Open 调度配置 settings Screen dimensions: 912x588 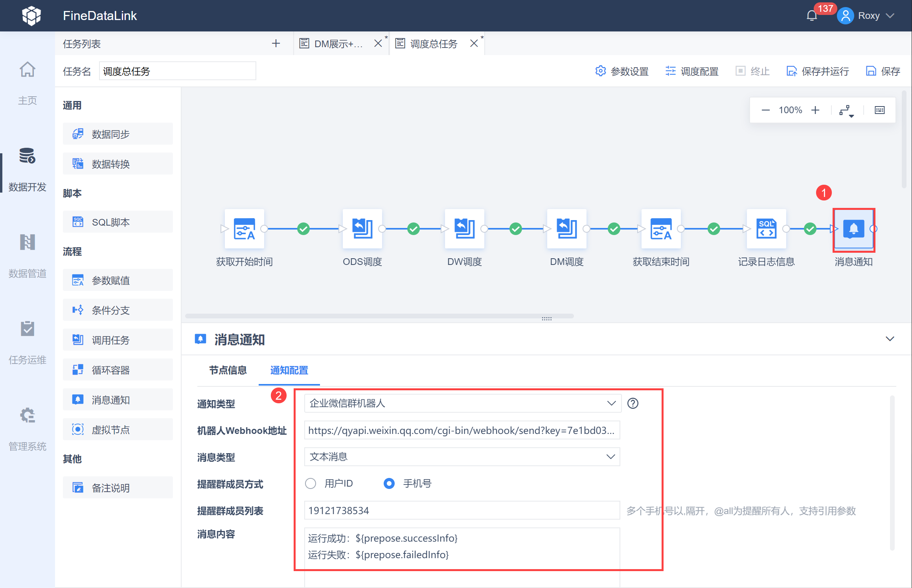(x=692, y=71)
